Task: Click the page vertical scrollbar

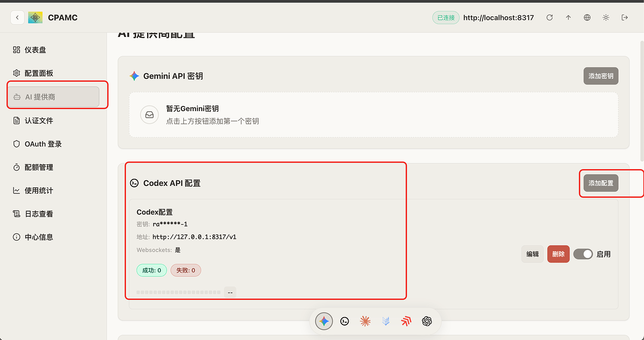Action: coord(641,100)
